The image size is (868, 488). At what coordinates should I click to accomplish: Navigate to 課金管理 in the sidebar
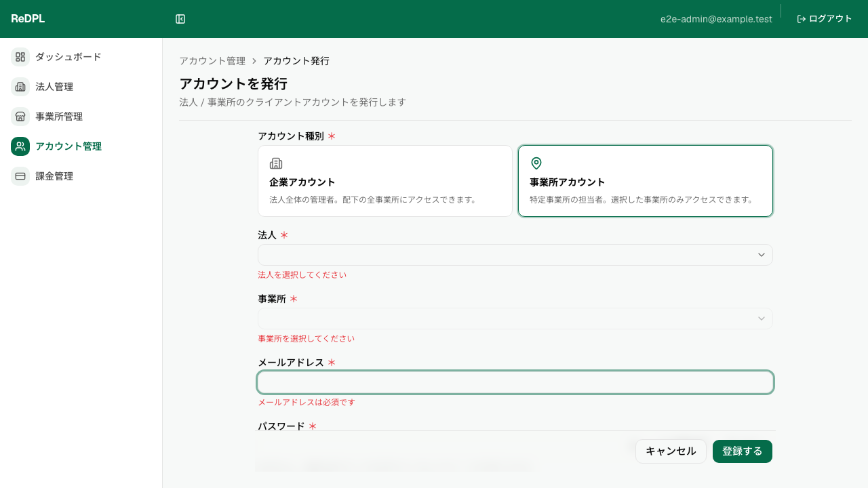[x=81, y=176]
